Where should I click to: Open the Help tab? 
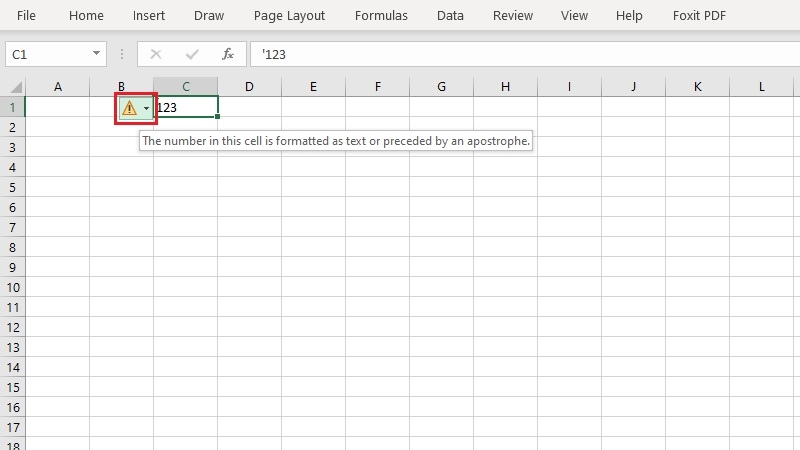pyautogui.click(x=629, y=15)
